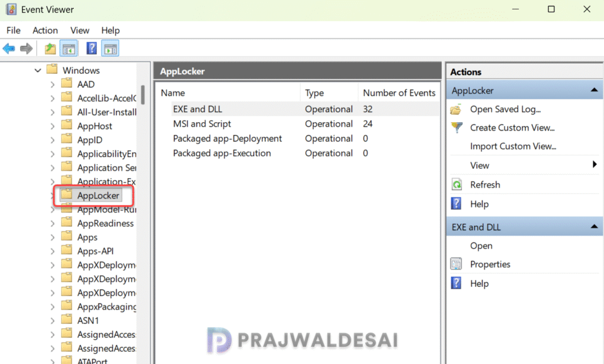Image resolution: width=604 pixels, height=364 pixels.
Task: Select Packaged app-Execution log row
Action: tap(304, 153)
